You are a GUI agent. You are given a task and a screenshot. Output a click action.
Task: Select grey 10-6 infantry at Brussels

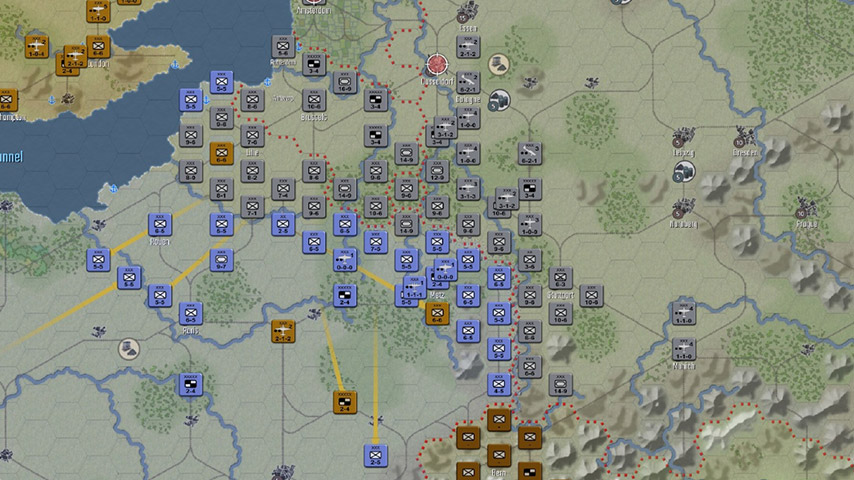tap(314, 100)
